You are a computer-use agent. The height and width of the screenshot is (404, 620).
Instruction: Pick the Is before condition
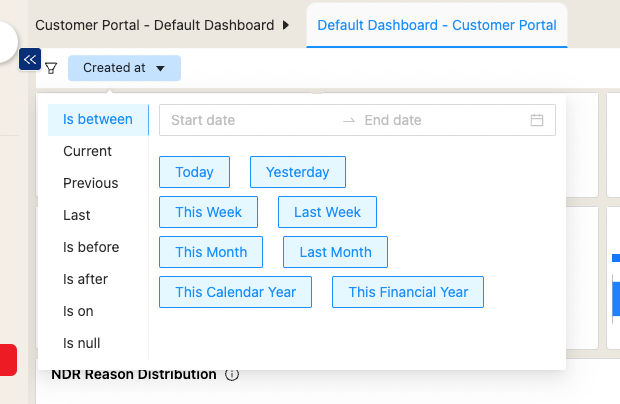pyautogui.click(x=91, y=248)
